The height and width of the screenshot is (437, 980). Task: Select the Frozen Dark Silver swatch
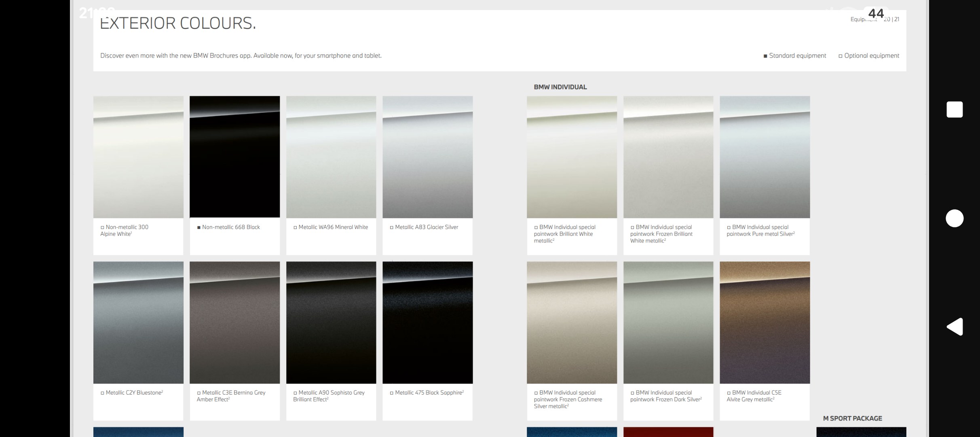(668, 322)
